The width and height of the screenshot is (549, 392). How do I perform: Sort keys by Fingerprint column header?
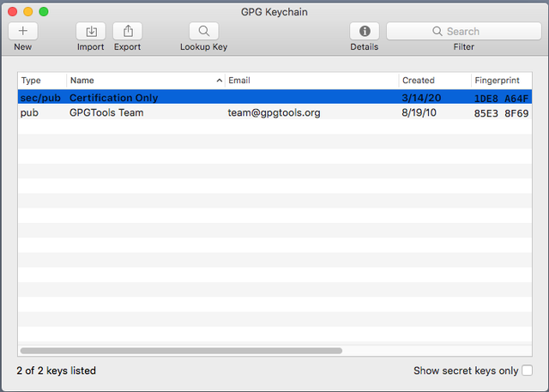[x=502, y=81]
